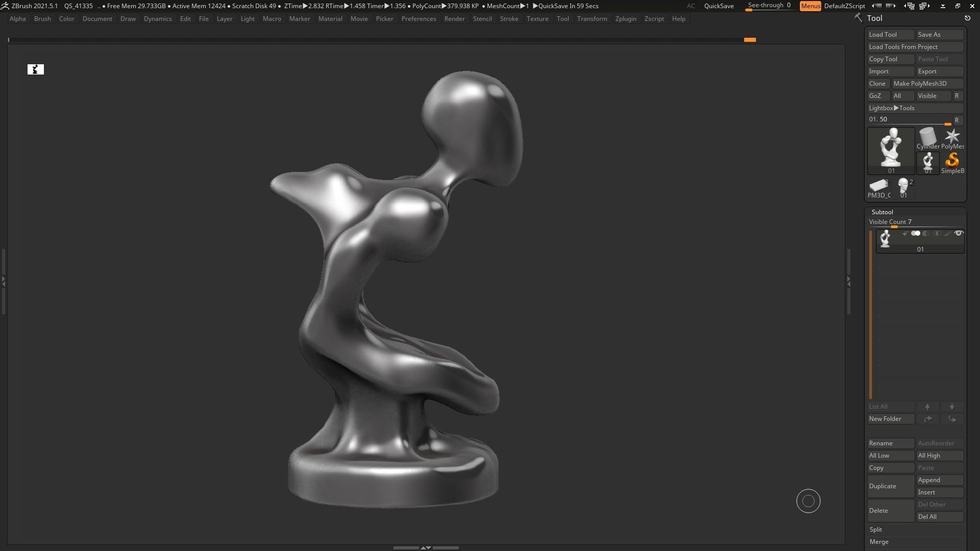The width and height of the screenshot is (980, 551).
Task: Open the Material menu
Action: pyautogui.click(x=330, y=18)
